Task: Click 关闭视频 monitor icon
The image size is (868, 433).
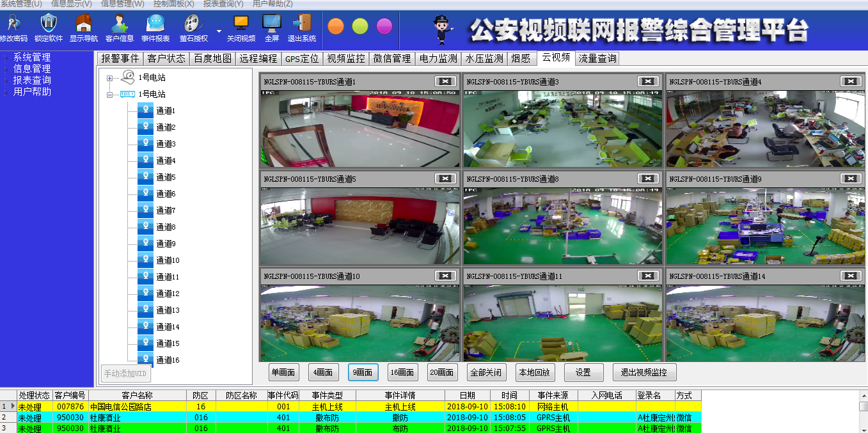Action: tap(241, 24)
